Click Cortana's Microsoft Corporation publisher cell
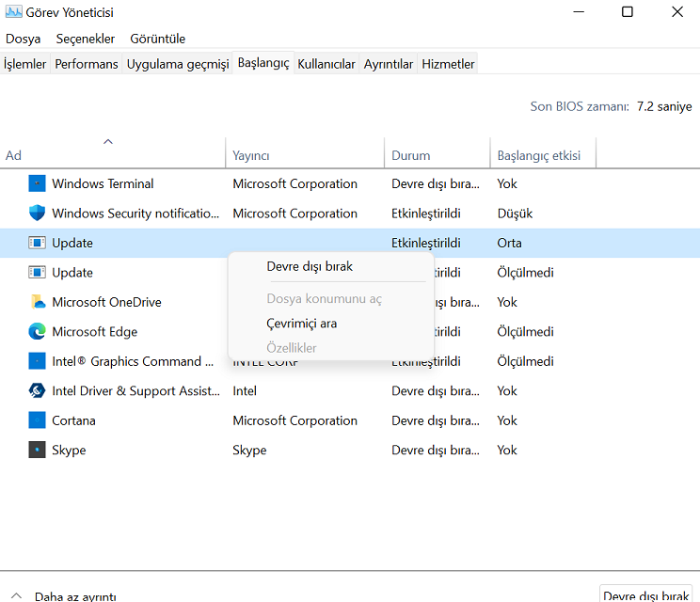700x602 pixels. pyautogui.click(x=295, y=420)
